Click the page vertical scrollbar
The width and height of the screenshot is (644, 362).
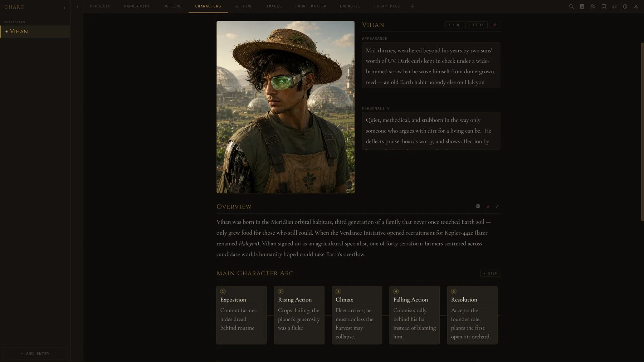click(x=642, y=132)
